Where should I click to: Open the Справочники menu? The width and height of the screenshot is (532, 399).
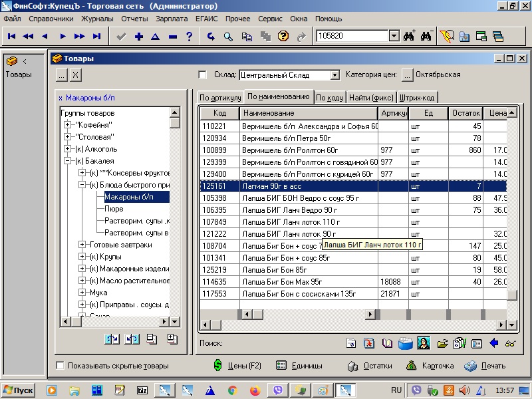pos(51,19)
